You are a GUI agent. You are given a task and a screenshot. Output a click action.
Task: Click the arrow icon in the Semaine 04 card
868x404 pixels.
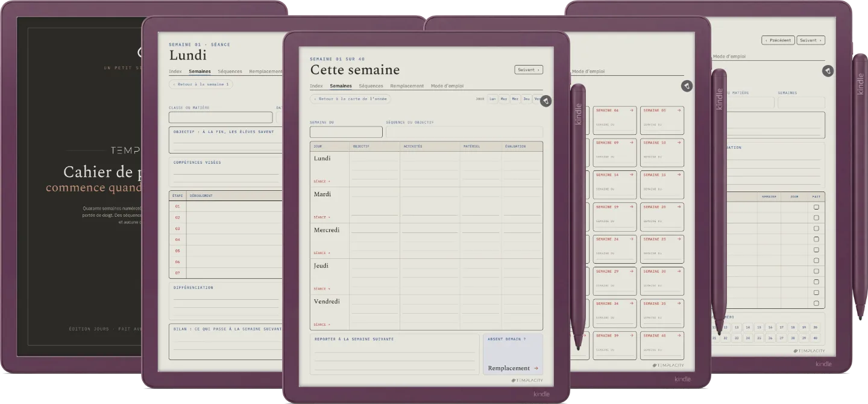tap(632, 110)
